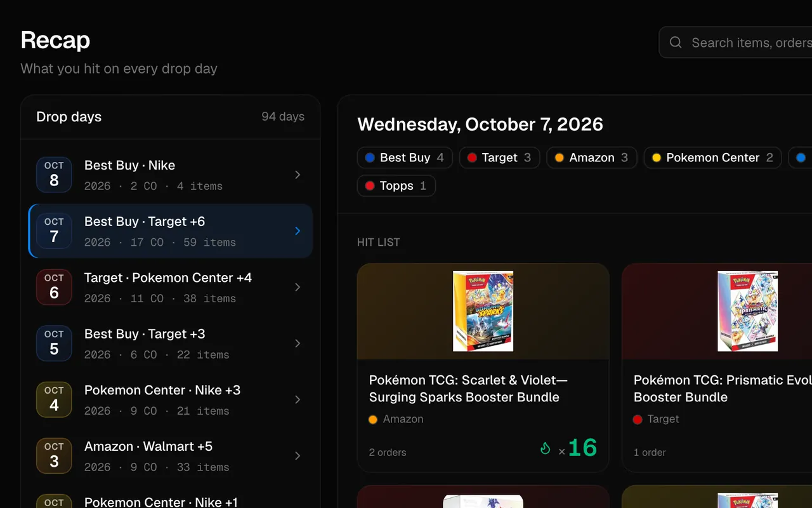This screenshot has width=812, height=508.
Task: Click the '94 days' count
Action: click(x=283, y=116)
